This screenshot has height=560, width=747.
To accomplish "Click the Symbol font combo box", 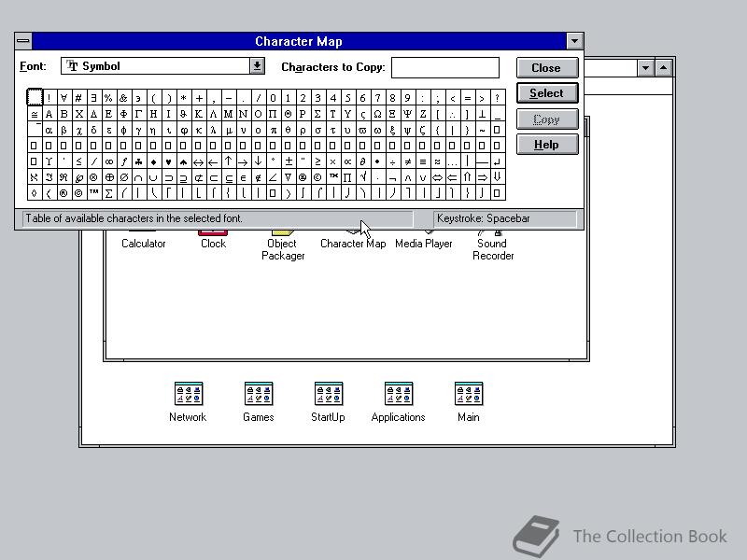I will [x=162, y=65].
